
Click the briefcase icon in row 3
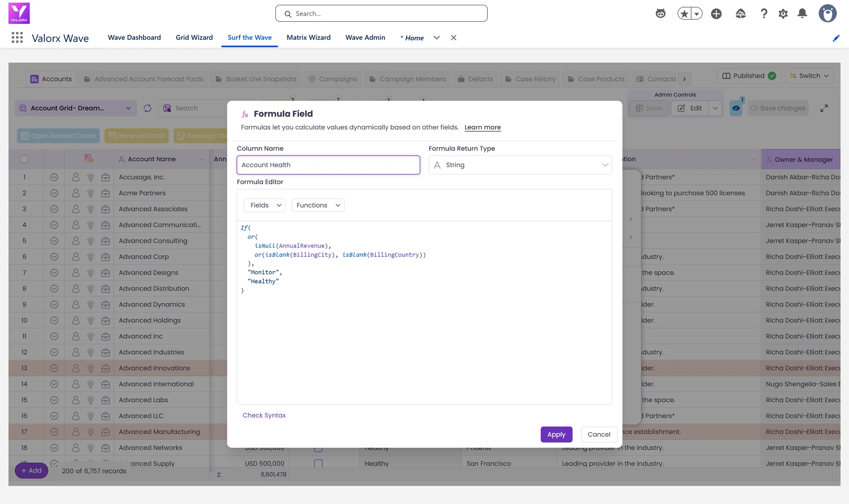click(x=106, y=209)
